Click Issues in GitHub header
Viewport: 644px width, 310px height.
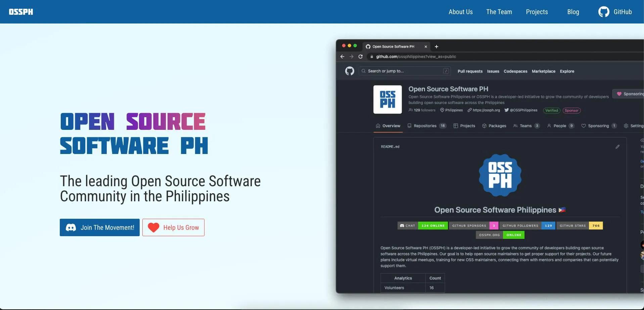[x=493, y=71]
